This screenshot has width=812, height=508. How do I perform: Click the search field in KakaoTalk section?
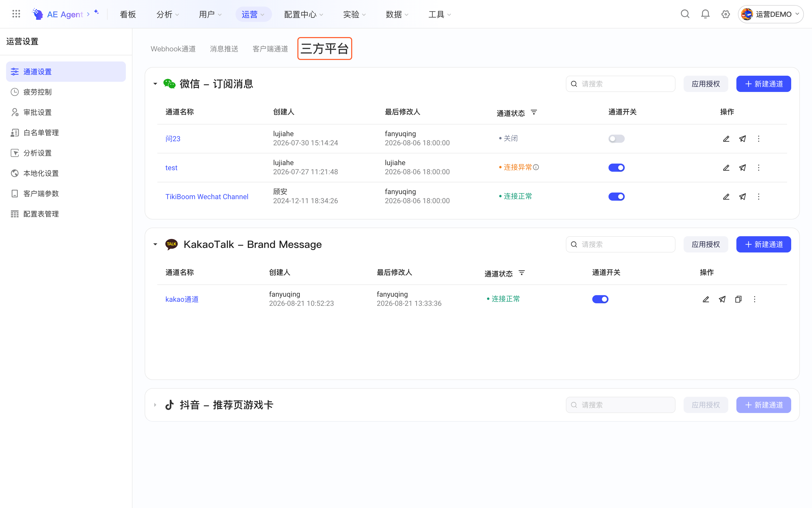pos(620,244)
